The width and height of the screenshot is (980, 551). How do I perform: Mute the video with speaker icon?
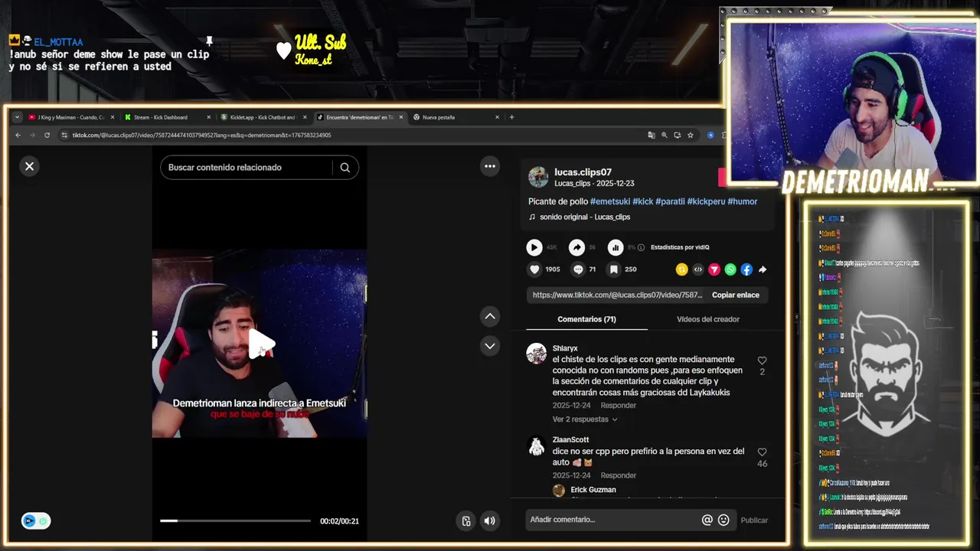(x=490, y=521)
